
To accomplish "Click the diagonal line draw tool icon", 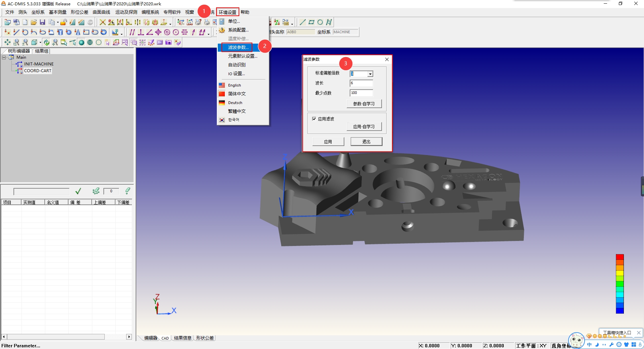I will coord(303,22).
